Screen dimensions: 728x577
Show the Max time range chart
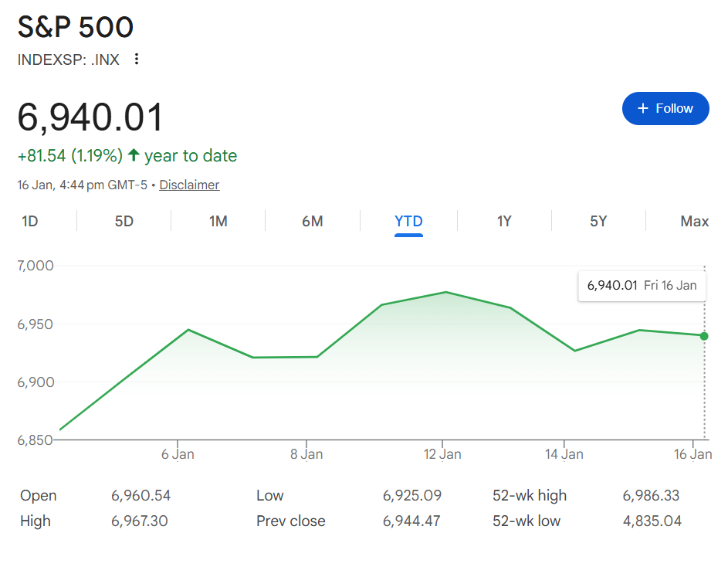point(694,222)
